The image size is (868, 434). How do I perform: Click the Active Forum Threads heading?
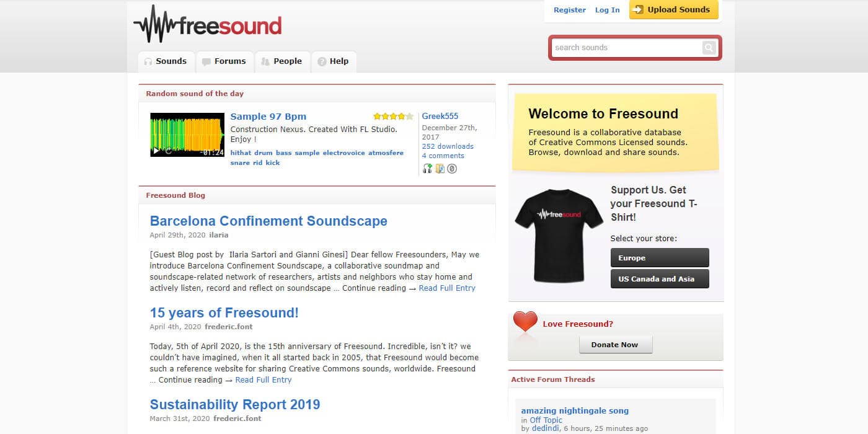553,379
